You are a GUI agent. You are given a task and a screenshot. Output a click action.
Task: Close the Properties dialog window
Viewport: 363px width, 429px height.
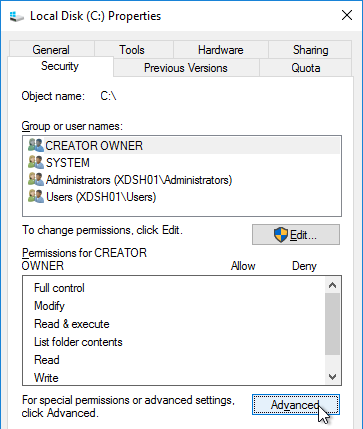point(347,15)
